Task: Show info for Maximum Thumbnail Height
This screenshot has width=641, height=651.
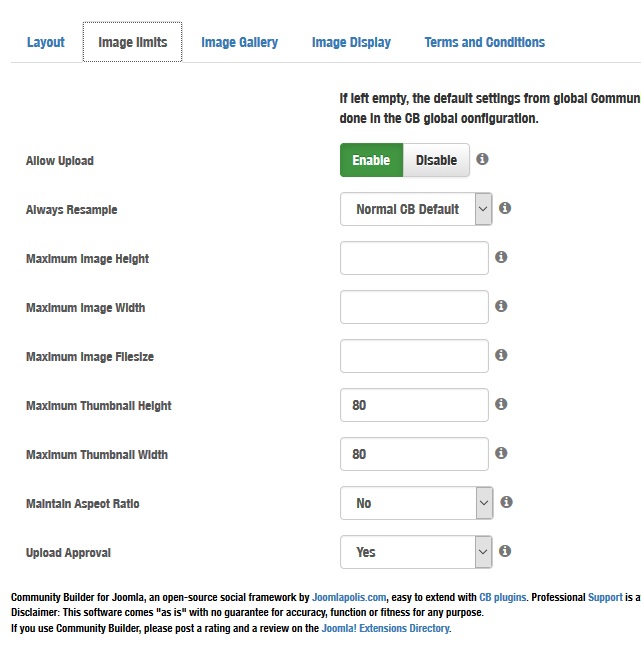Action: tap(501, 404)
